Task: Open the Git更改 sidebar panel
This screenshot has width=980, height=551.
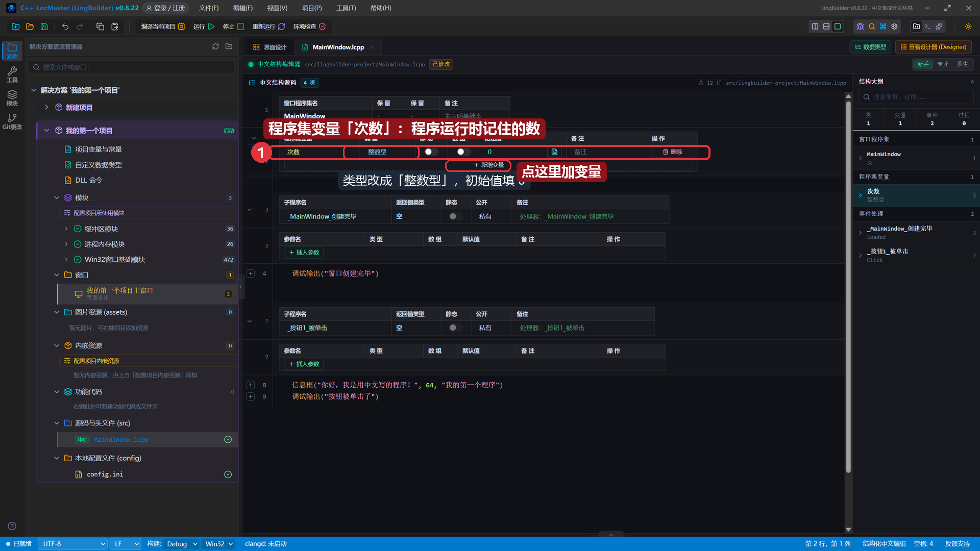Action: 12,121
